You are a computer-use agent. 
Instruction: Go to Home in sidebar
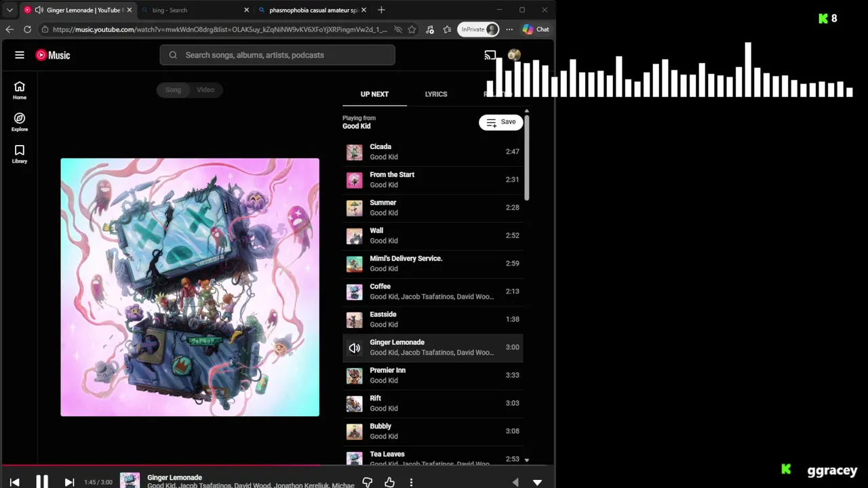[20, 90]
